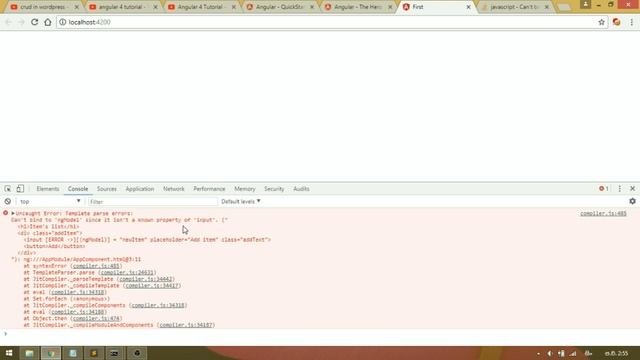Expand the Uncaught Error message triangle
This screenshot has height=360, width=640.
[x=13, y=213]
